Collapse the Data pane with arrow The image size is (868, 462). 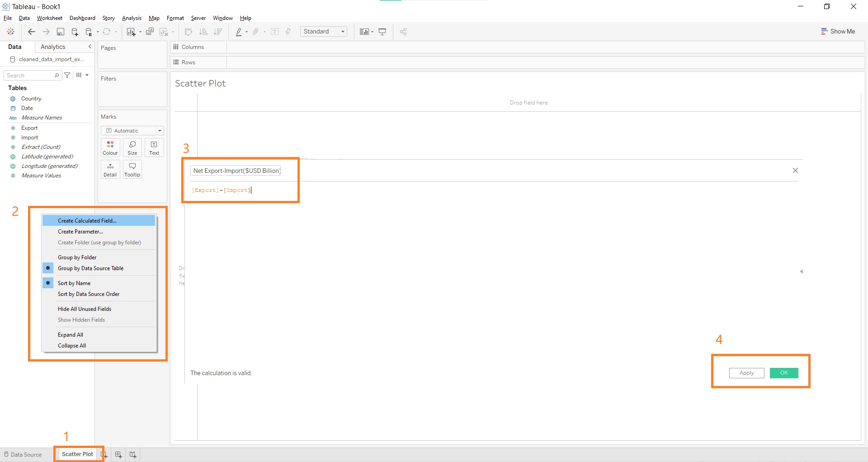[x=90, y=47]
